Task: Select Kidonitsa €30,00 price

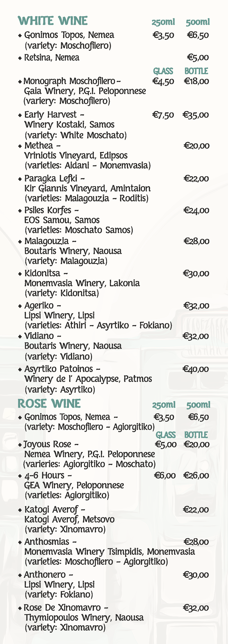Action: [x=196, y=273]
